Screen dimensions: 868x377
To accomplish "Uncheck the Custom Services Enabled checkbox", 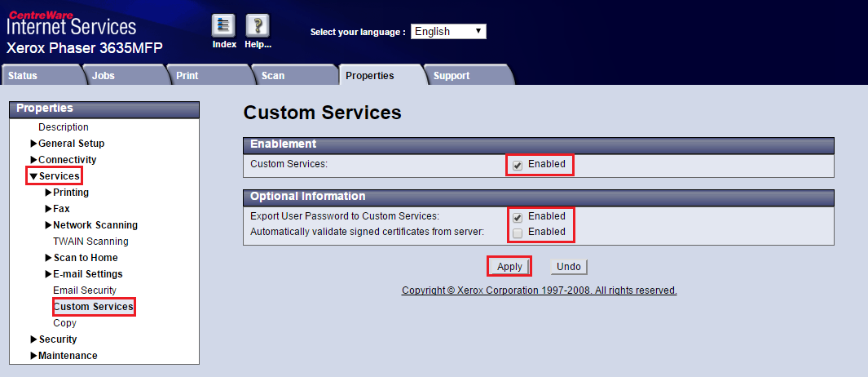I will (518, 165).
